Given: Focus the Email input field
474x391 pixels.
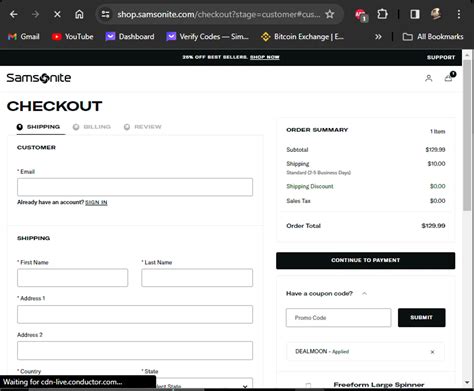Looking at the screenshot, I should (x=135, y=187).
